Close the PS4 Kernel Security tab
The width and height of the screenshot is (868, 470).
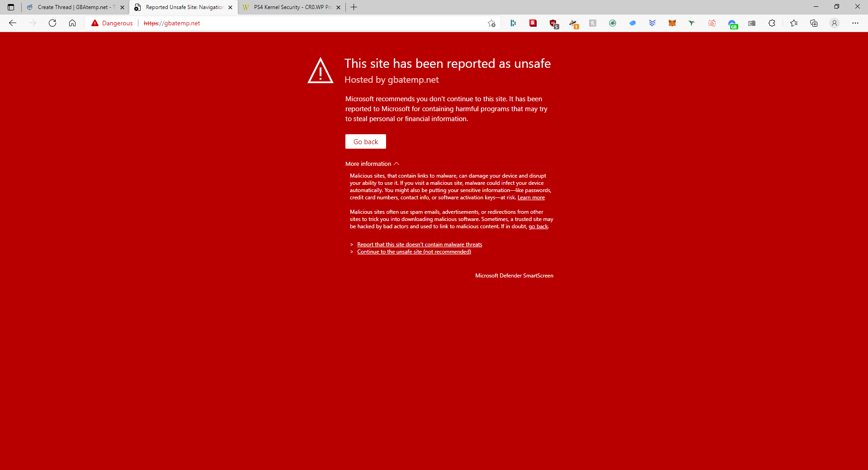338,7
